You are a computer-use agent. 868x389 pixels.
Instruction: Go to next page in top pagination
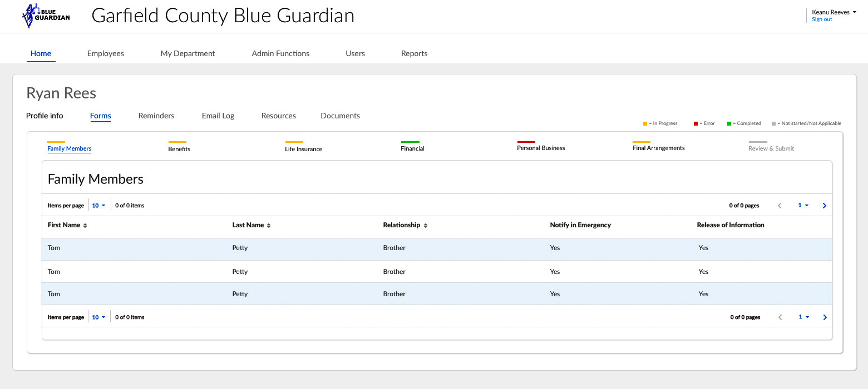coord(824,206)
